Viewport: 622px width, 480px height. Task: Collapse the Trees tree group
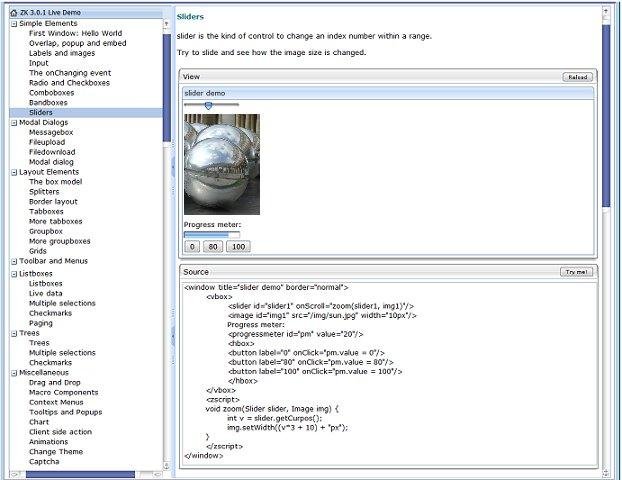(14, 334)
